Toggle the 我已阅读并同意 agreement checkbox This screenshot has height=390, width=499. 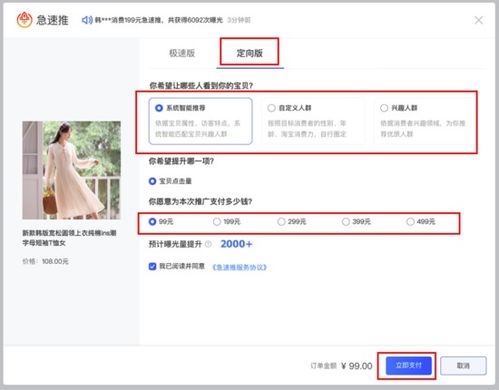pos(152,266)
